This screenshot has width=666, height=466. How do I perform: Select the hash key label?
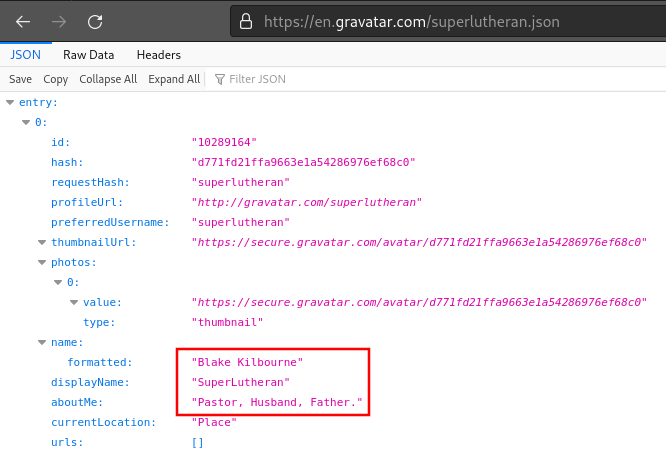coord(67,162)
